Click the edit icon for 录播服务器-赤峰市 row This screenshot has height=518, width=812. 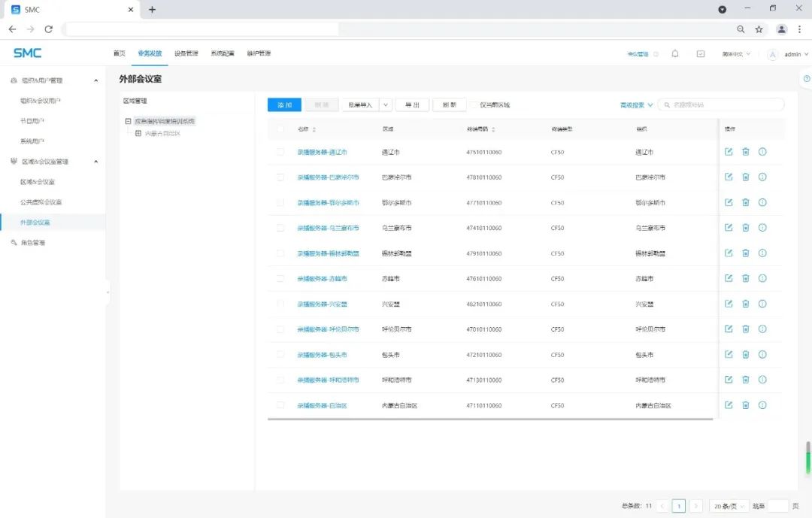pyautogui.click(x=729, y=278)
